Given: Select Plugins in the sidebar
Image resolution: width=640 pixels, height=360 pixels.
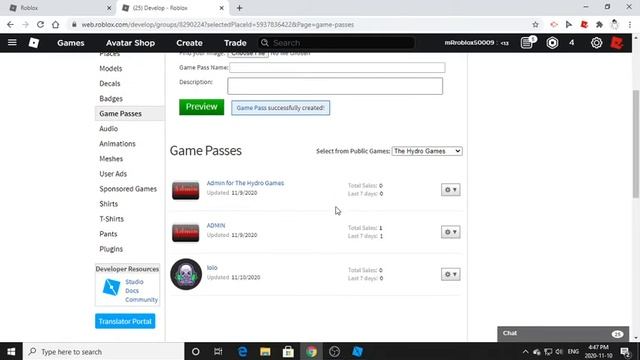Looking at the screenshot, I should (x=111, y=249).
